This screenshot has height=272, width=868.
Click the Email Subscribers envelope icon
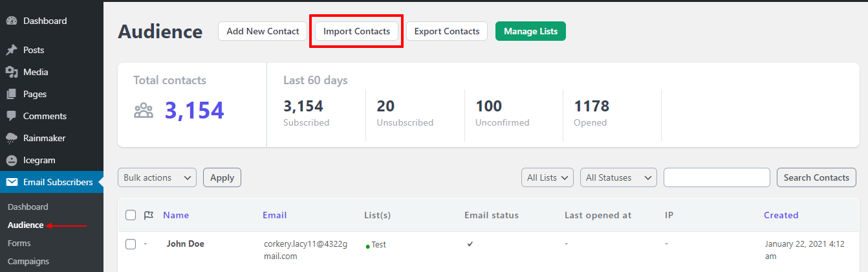pos(12,182)
